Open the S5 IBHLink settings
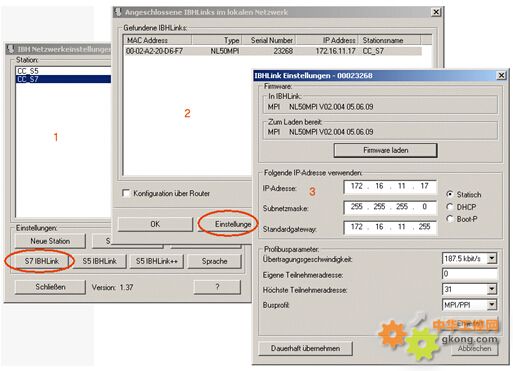The height and width of the screenshot is (371, 513). click(x=99, y=261)
